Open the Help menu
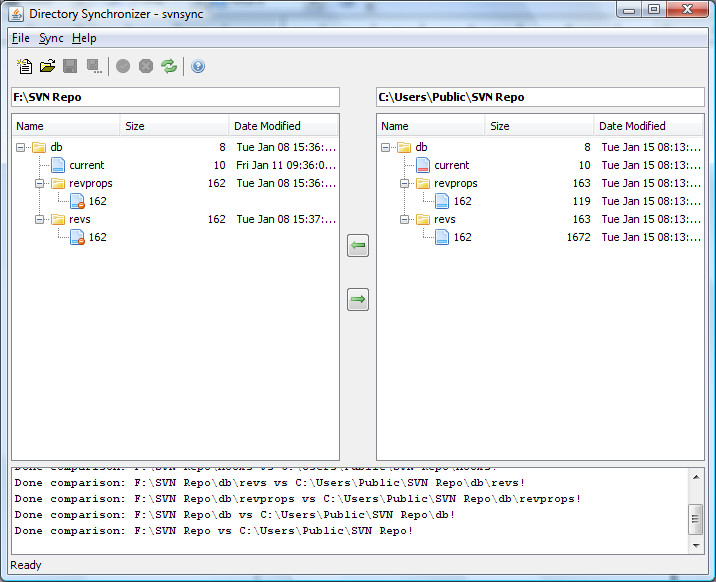Viewport: 716px width, 582px height. click(84, 38)
